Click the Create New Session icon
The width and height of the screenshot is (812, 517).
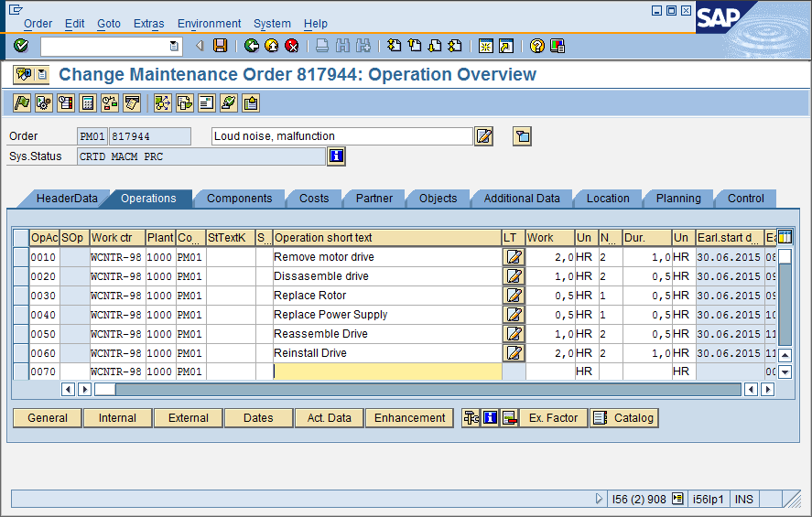click(486, 46)
